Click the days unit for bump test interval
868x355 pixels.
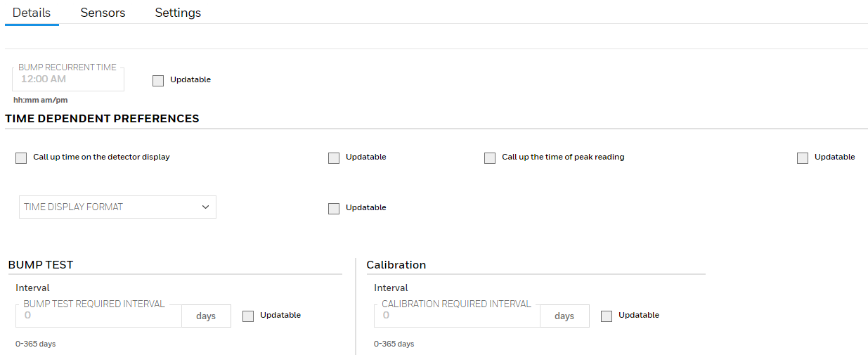(x=206, y=316)
